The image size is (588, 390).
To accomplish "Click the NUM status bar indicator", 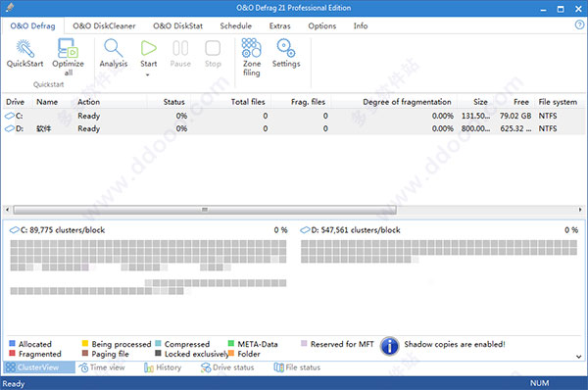I will coord(539,383).
